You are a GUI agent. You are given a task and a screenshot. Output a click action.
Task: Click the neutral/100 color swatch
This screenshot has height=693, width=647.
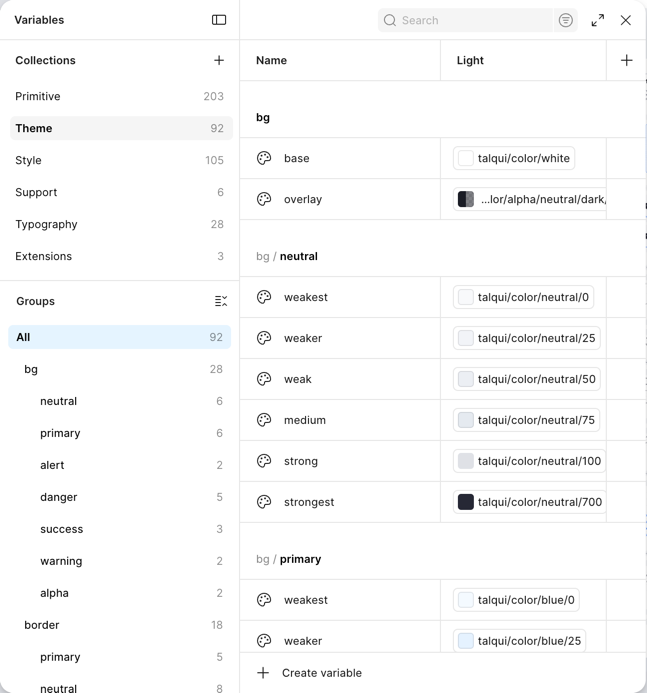click(x=466, y=461)
